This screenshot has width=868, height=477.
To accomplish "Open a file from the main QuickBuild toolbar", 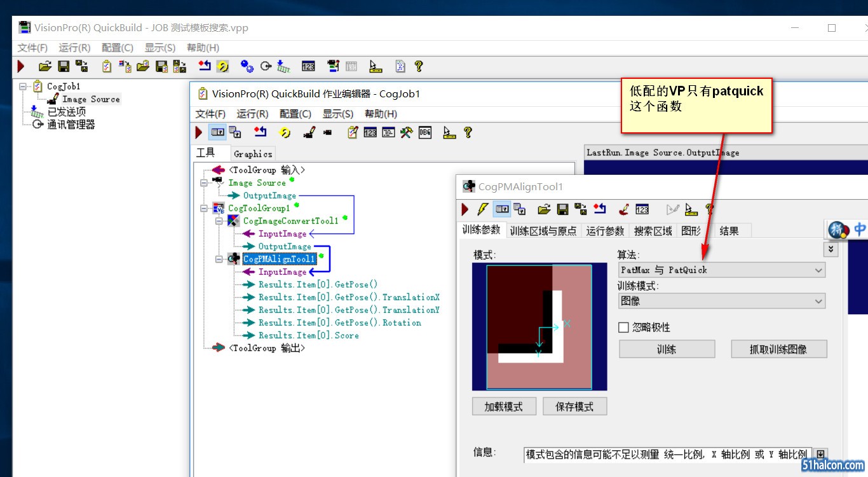I will pos(44,66).
